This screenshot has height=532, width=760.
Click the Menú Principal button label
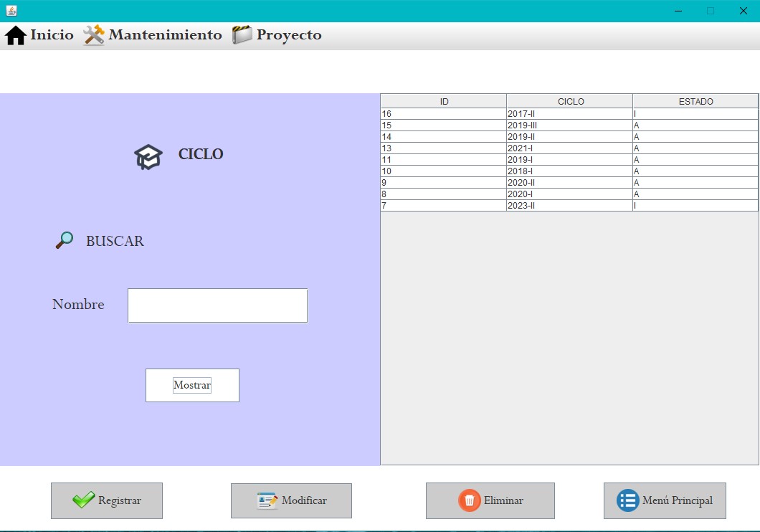tap(678, 500)
